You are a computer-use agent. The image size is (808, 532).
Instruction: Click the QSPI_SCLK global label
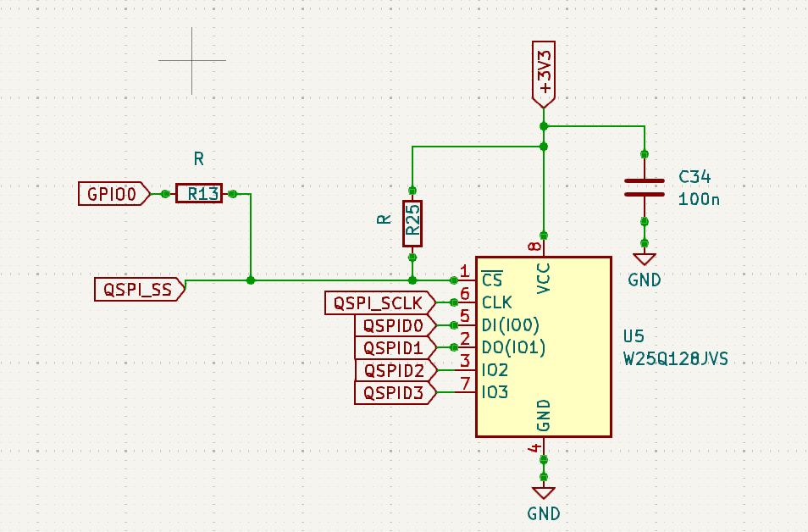tap(379, 302)
